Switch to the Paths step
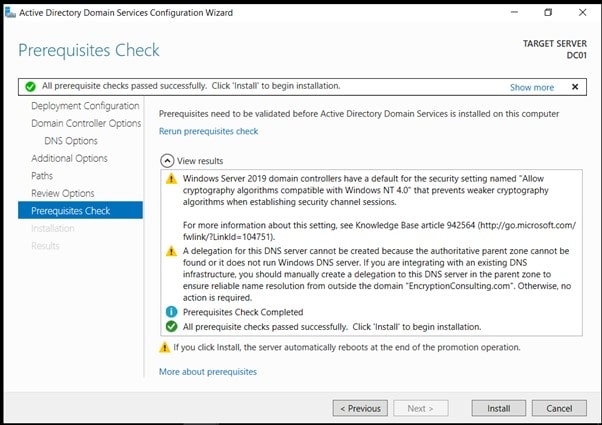The height and width of the screenshot is (425, 602). pyautogui.click(x=43, y=176)
